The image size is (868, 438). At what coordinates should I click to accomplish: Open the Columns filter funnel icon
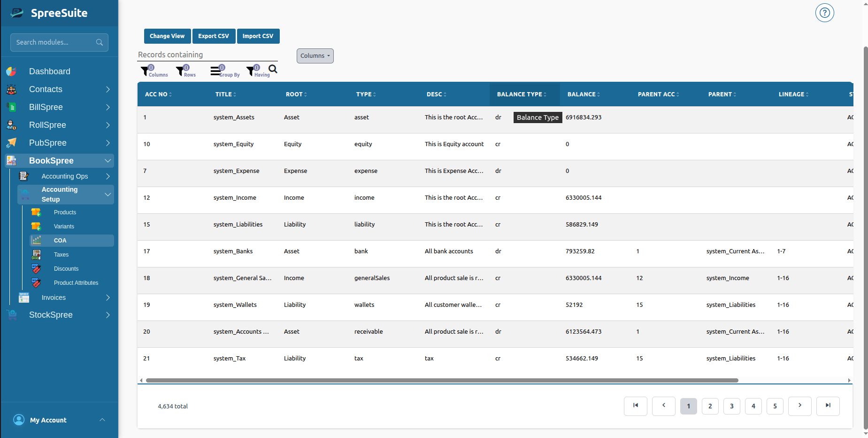pos(145,71)
